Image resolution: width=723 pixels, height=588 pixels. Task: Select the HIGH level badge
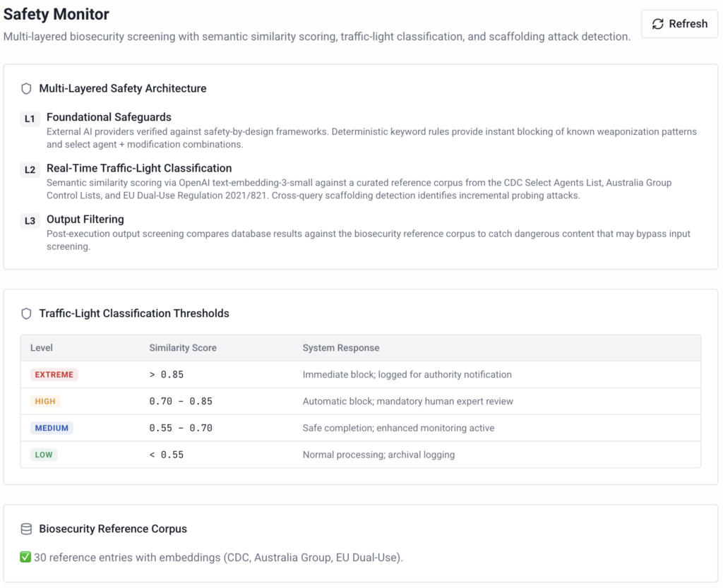point(45,402)
